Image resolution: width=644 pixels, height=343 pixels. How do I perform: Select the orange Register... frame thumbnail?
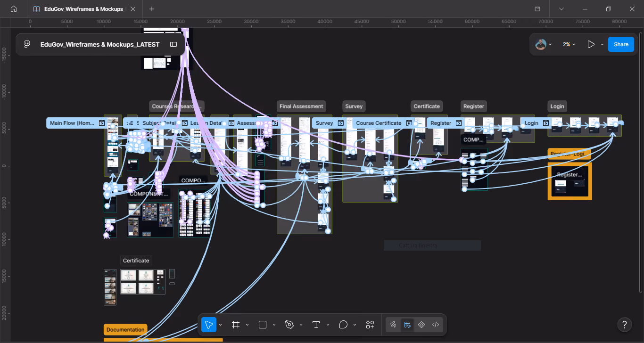click(x=570, y=181)
